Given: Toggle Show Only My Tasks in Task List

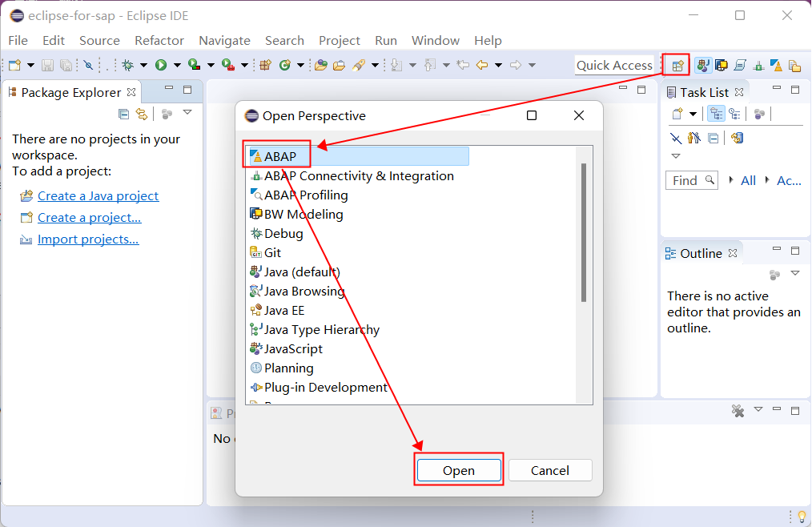Looking at the screenshot, I should click(x=694, y=139).
